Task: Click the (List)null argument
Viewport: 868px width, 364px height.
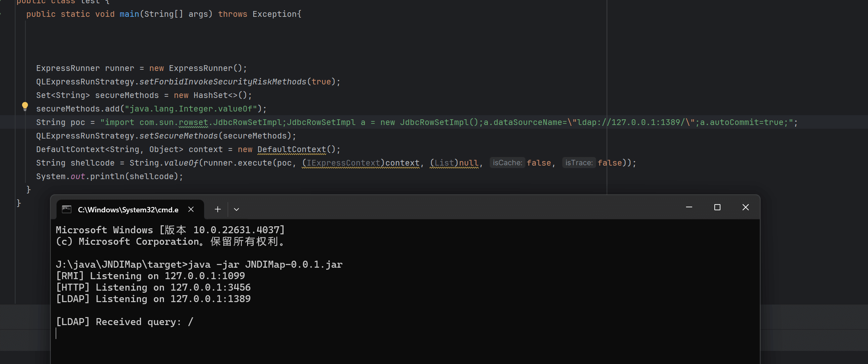Action: coord(454,163)
